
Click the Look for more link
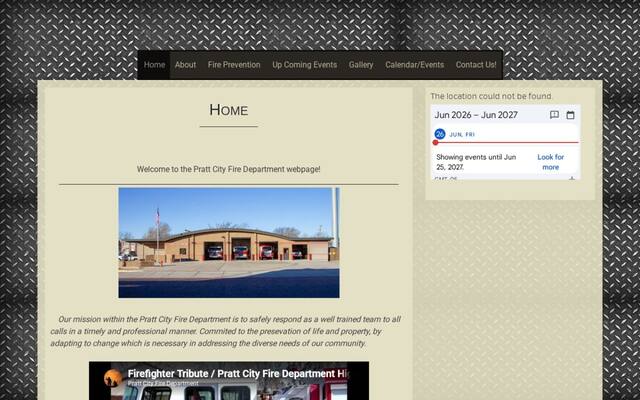coord(550,162)
